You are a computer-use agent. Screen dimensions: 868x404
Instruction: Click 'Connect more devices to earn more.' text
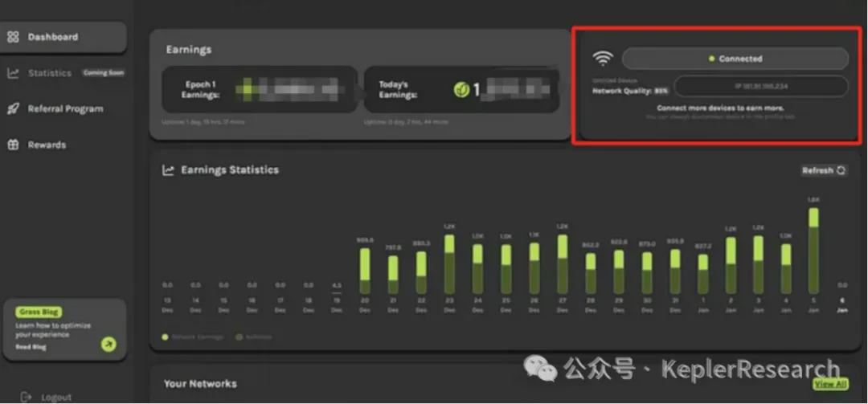click(x=720, y=108)
